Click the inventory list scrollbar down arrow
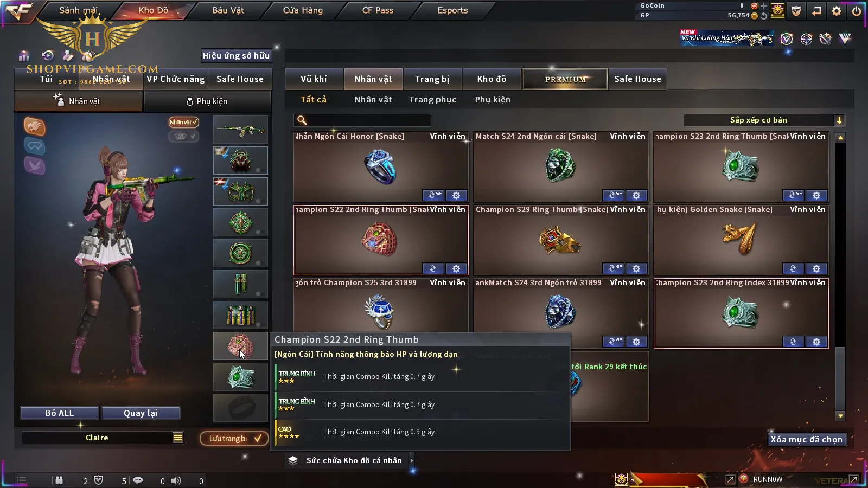Viewport: 868px width, 488px height. pyautogui.click(x=840, y=416)
